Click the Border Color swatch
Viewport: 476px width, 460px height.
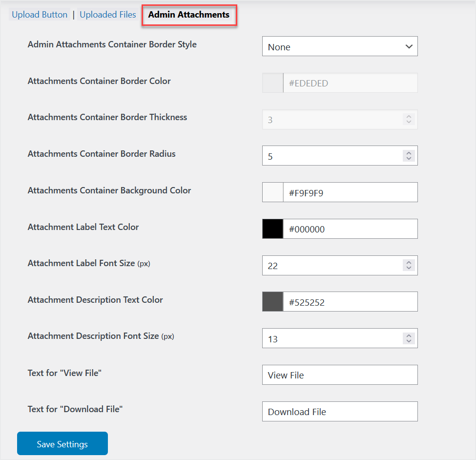pyautogui.click(x=272, y=83)
